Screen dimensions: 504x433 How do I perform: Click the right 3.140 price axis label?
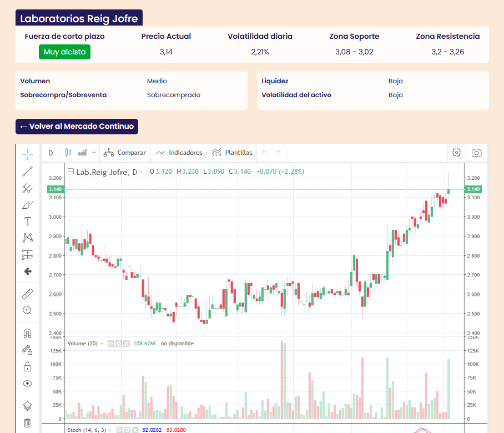tap(473, 189)
